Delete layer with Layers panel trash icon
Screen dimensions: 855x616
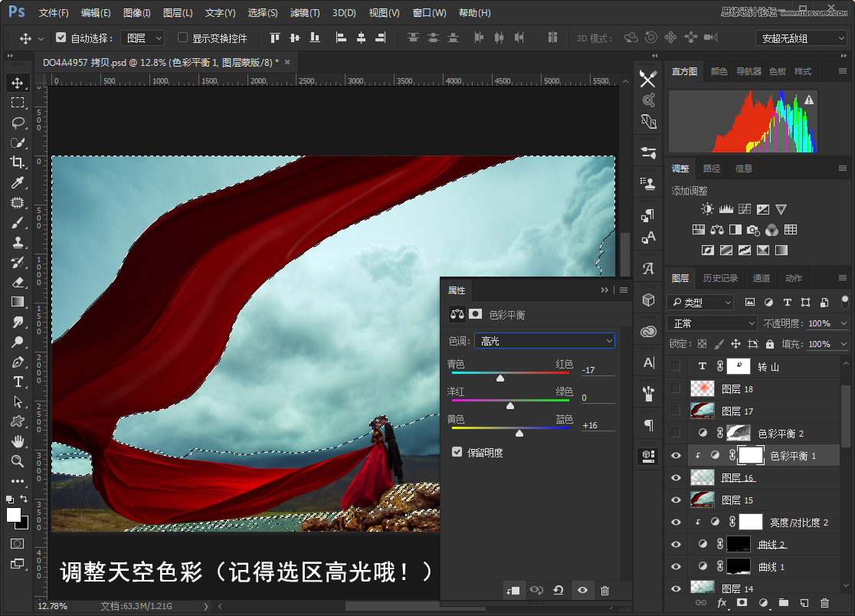(x=824, y=603)
